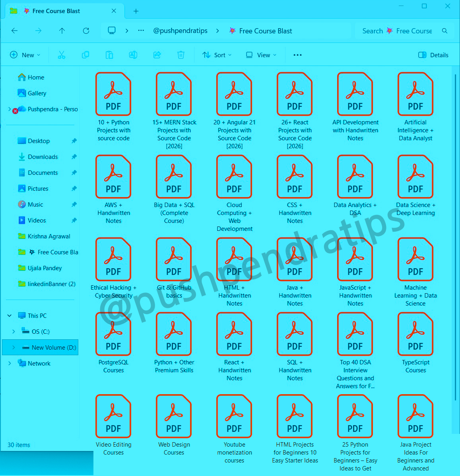Show hidden breadcrumb path via ellipsis
The height and width of the screenshot is (476, 460).
141,30
